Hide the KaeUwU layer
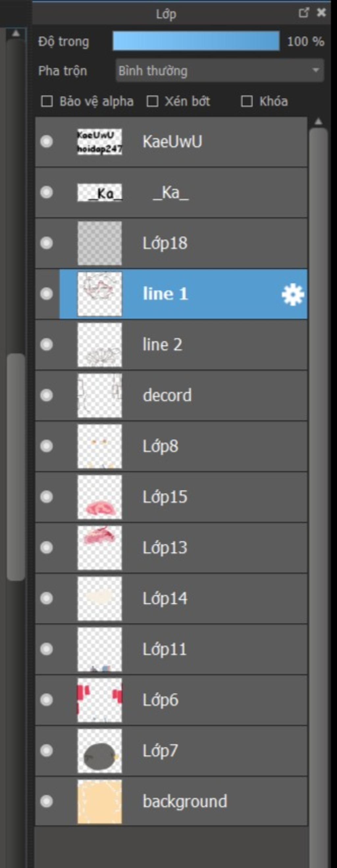337x868 pixels. (x=46, y=142)
